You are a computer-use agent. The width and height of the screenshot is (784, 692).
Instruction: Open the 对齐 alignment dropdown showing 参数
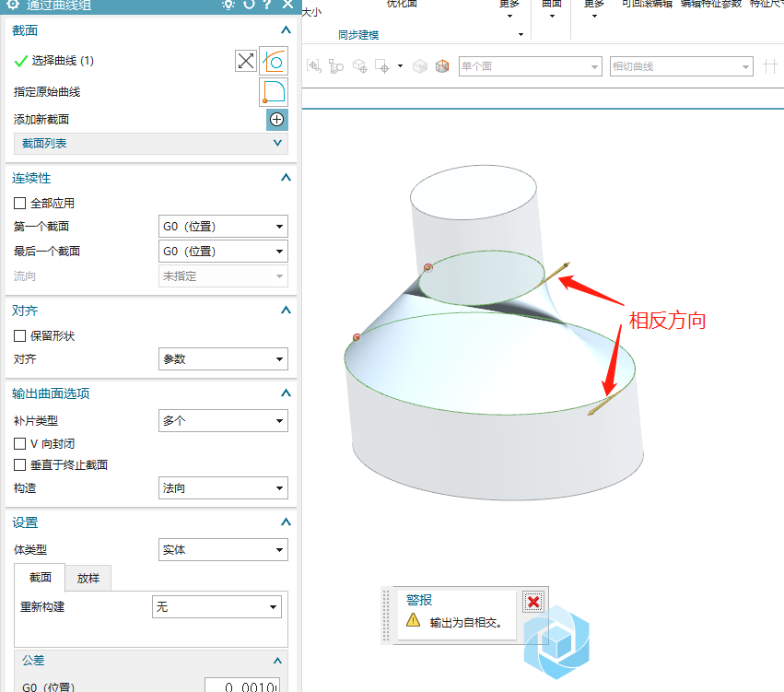(223, 359)
